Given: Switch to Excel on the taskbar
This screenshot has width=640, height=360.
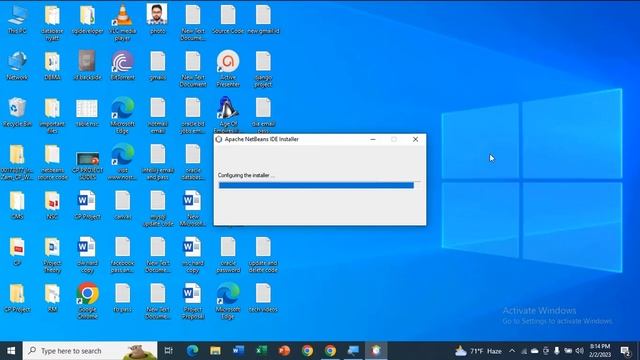Looking at the screenshot, I should (x=261, y=351).
